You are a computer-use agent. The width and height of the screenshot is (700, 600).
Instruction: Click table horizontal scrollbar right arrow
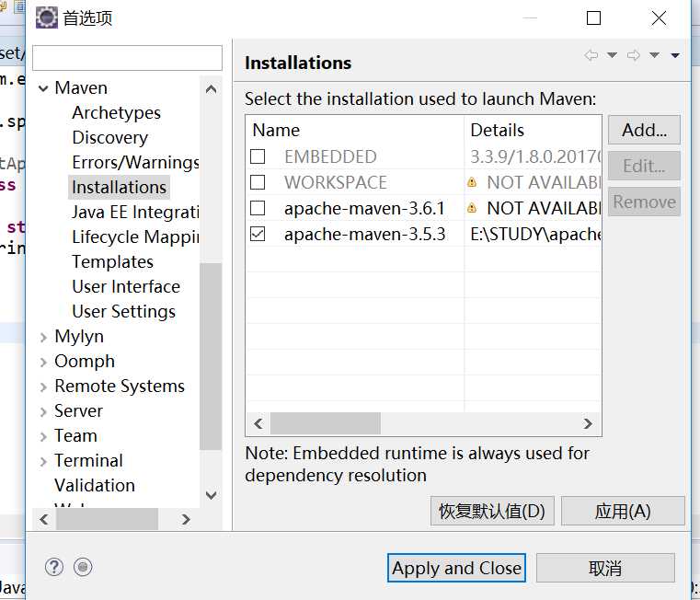coord(588,423)
